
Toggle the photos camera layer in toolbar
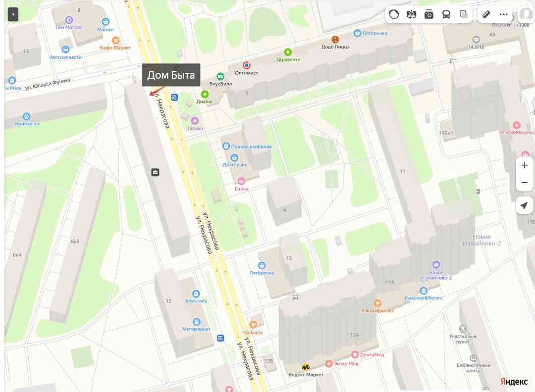click(x=428, y=14)
